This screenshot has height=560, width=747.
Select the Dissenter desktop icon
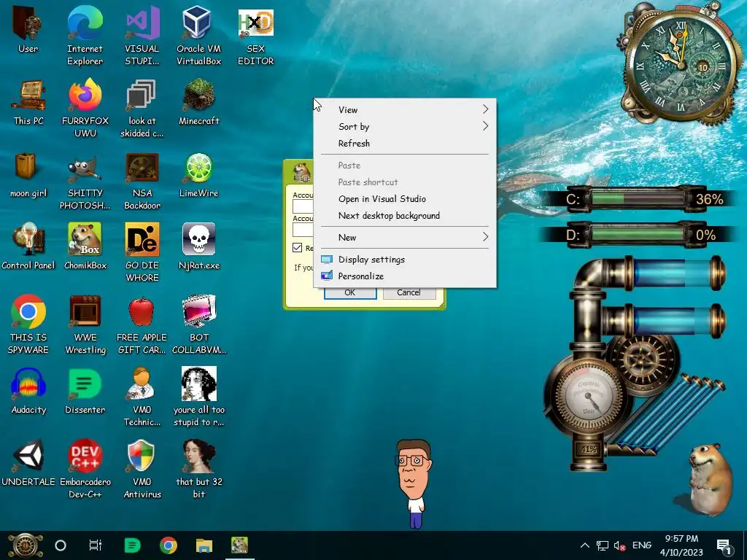click(x=85, y=391)
